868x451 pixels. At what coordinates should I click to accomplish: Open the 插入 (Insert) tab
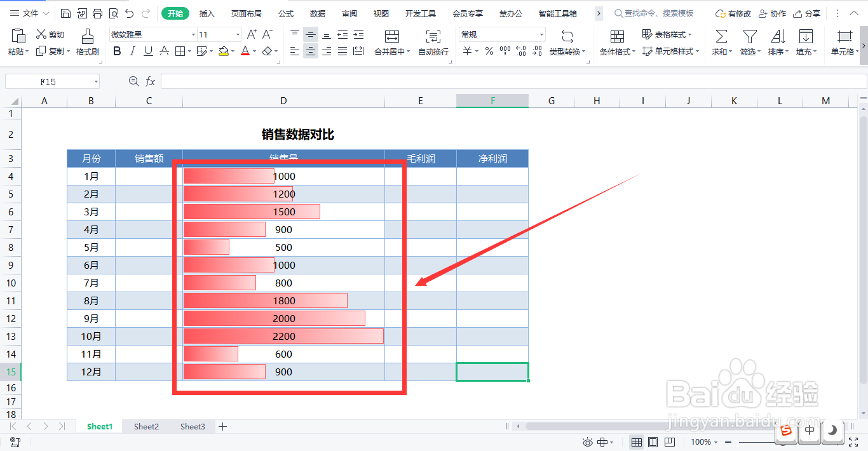click(x=207, y=13)
